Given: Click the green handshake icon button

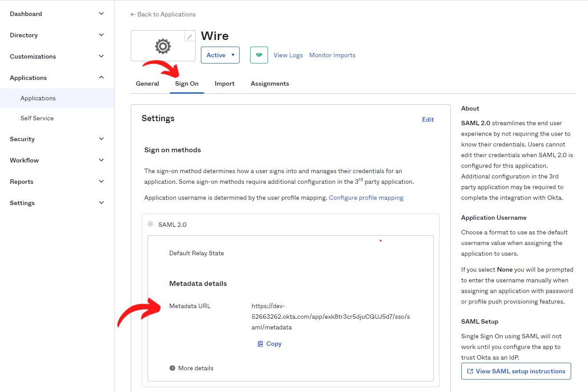Looking at the screenshot, I should [259, 55].
